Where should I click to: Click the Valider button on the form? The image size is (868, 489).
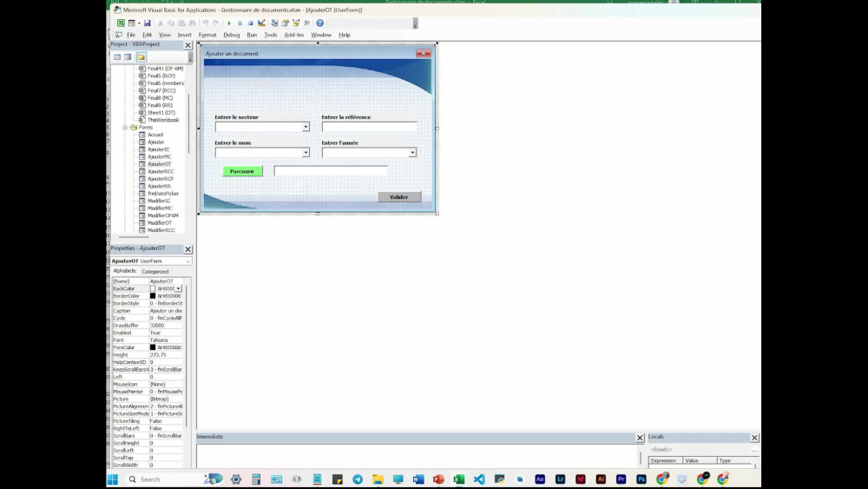tap(399, 197)
